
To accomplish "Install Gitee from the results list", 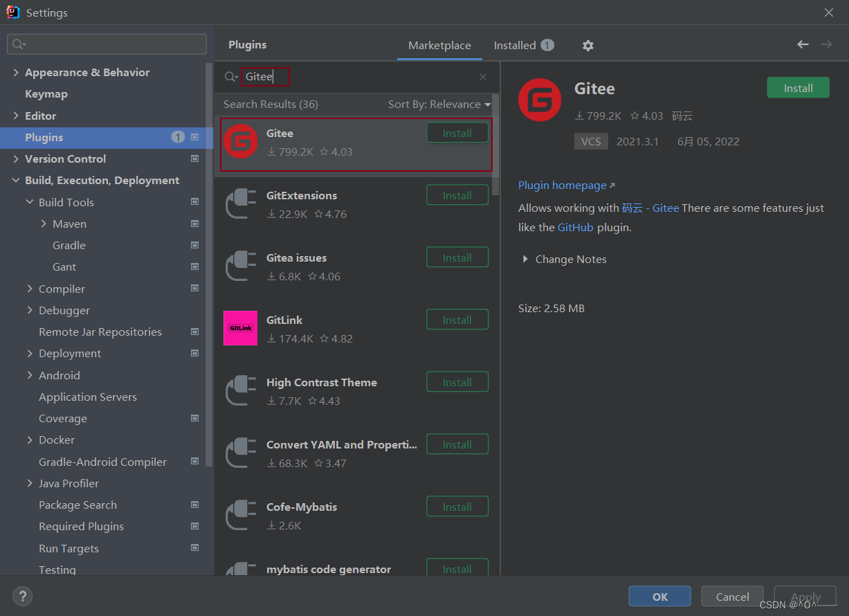I will [457, 133].
